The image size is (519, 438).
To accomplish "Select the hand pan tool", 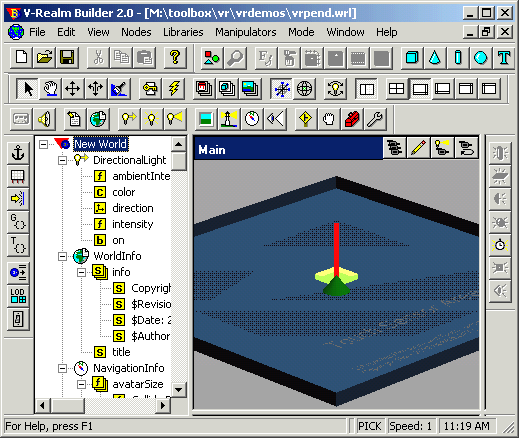I will pos(51,89).
